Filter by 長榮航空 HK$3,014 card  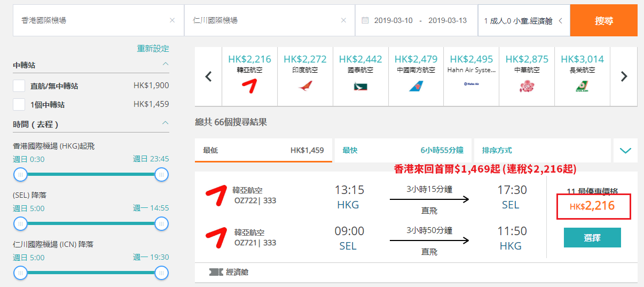pyautogui.click(x=583, y=76)
